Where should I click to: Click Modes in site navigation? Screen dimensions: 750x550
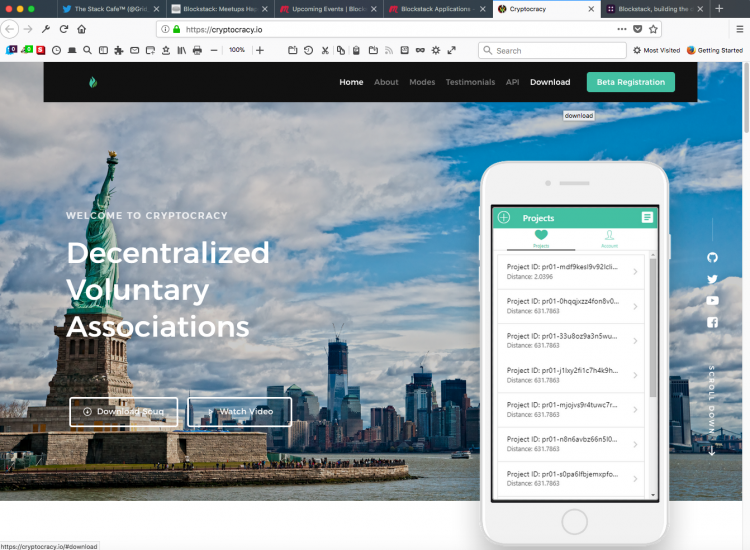click(x=422, y=82)
